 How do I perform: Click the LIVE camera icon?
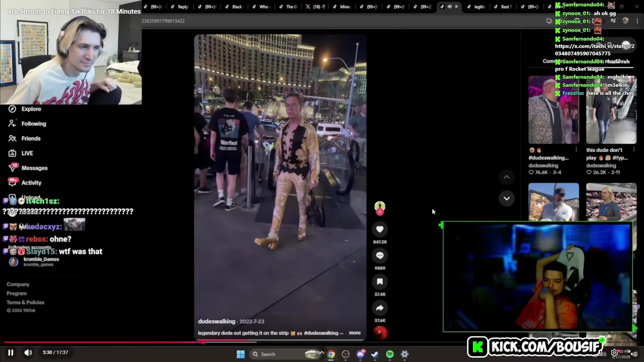pos(12,153)
